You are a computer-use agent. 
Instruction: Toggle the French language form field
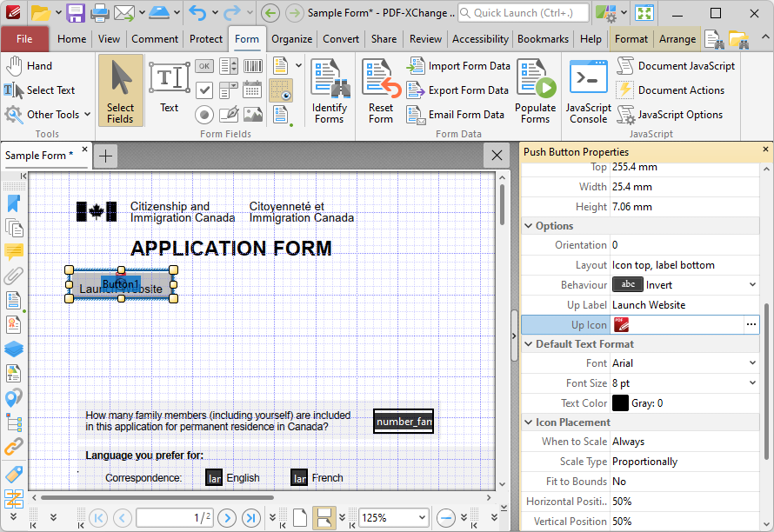299,478
